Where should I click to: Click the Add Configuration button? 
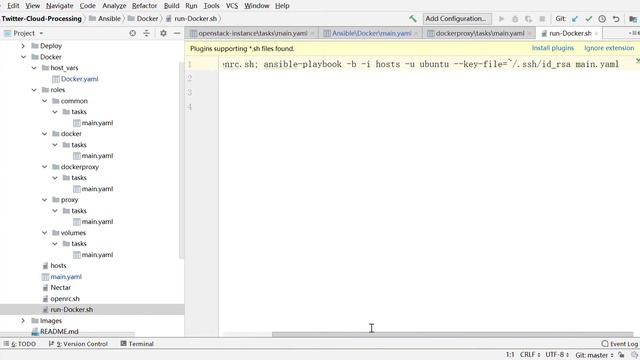tap(457, 19)
